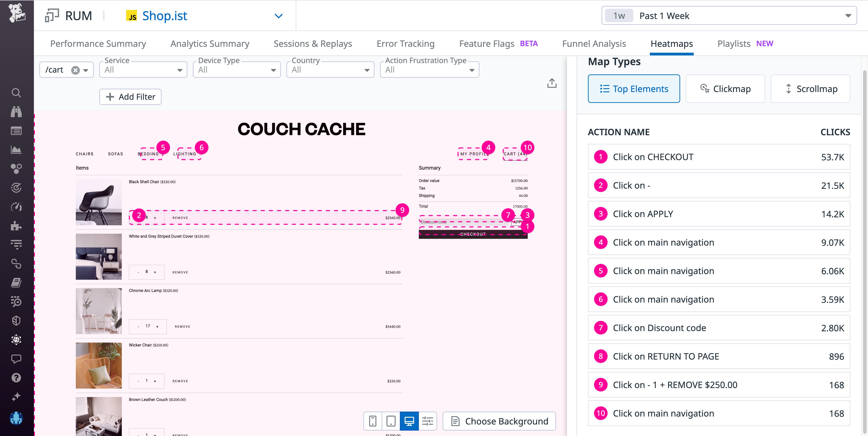Open the Funnel Analysis tab
The height and width of the screenshot is (436, 868).
pyautogui.click(x=594, y=43)
